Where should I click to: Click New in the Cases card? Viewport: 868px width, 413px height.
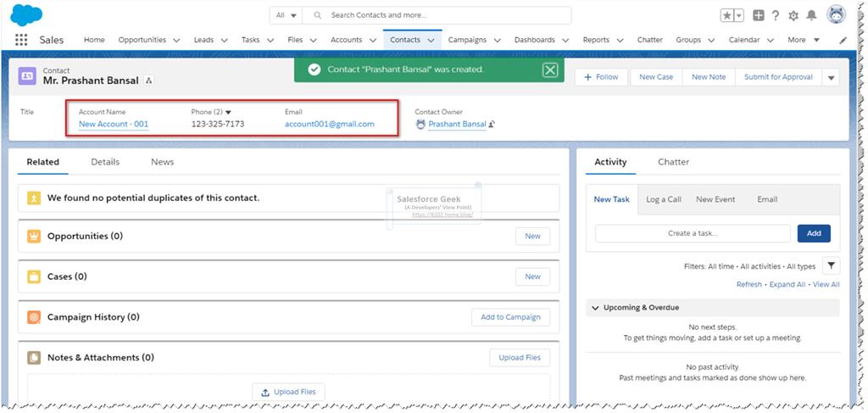(532, 276)
